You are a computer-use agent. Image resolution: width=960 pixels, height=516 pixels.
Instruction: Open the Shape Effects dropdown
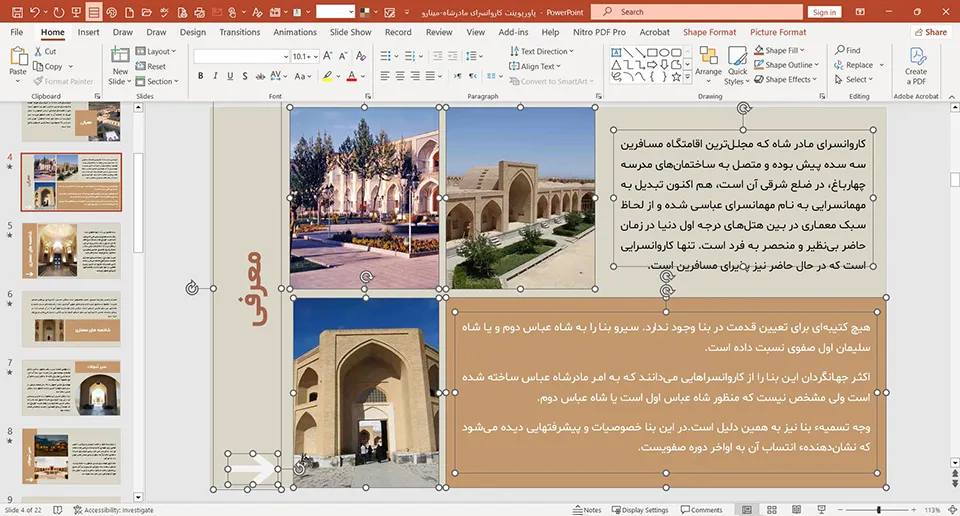(786, 79)
